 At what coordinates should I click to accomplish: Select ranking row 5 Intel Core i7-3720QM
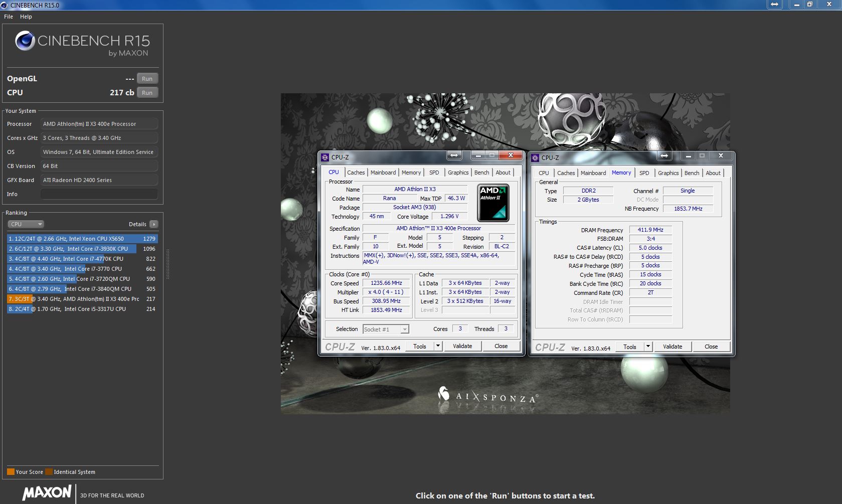pyautogui.click(x=82, y=279)
